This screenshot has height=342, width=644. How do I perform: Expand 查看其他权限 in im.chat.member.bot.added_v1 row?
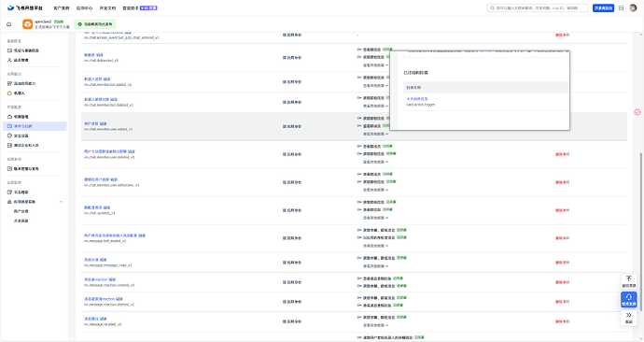click(x=375, y=86)
